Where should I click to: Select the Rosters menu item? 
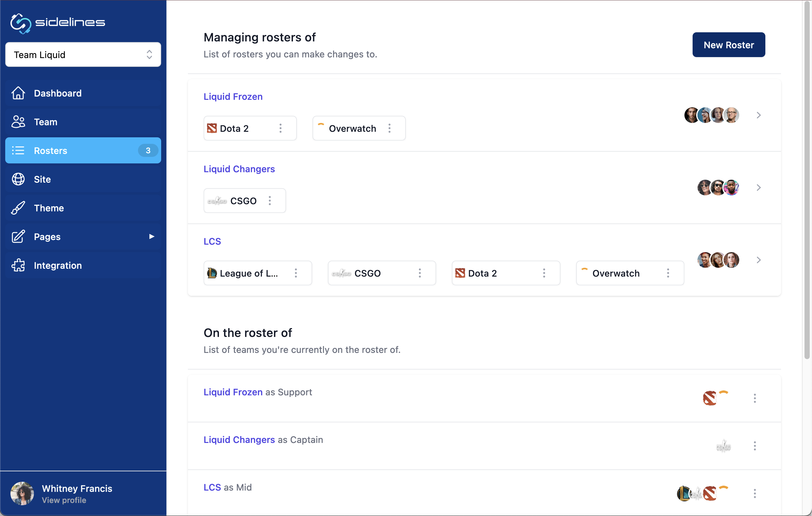tap(83, 151)
